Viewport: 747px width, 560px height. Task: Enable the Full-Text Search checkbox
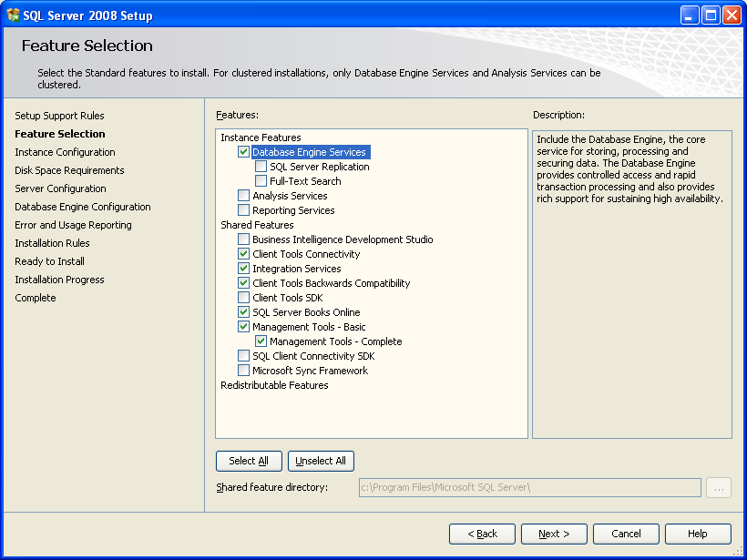pyautogui.click(x=261, y=181)
